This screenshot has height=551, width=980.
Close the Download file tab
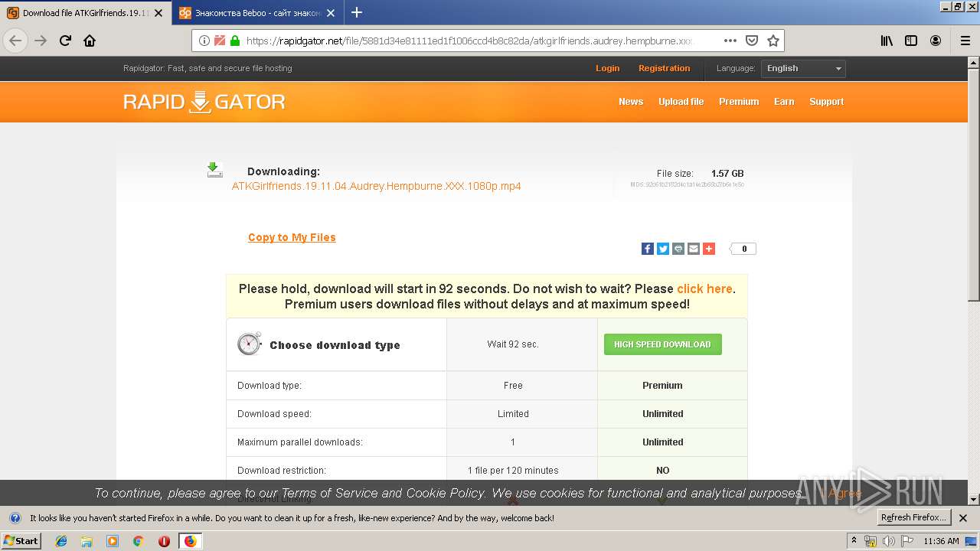coord(158,13)
